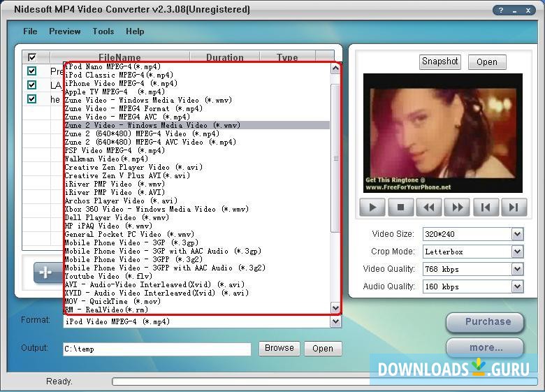The width and height of the screenshot is (545, 392).
Task: Select Walkman Video(*.mp4)
Action: click(x=197, y=159)
